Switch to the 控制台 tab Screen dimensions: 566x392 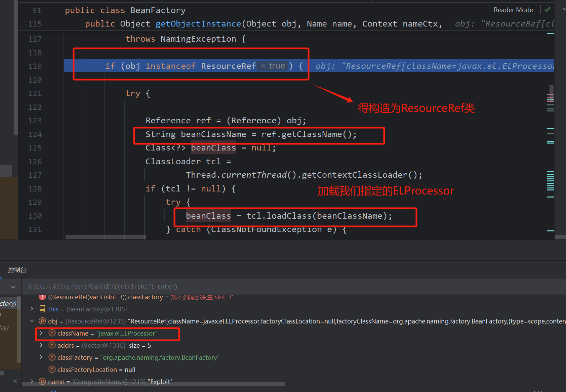pyautogui.click(x=17, y=270)
